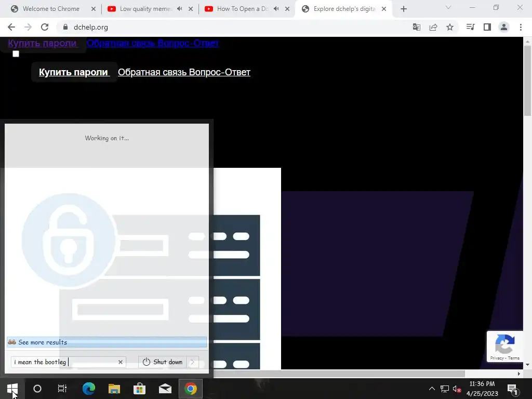The height and width of the screenshot is (399, 532).
Task: Click the page vertical scrollbar thumb
Action: [527, 80]
